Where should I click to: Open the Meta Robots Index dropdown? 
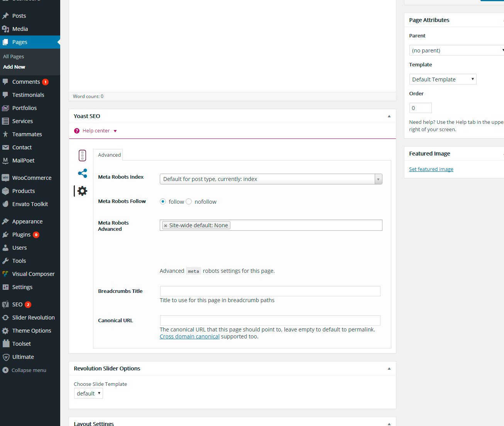click(271, 179)
